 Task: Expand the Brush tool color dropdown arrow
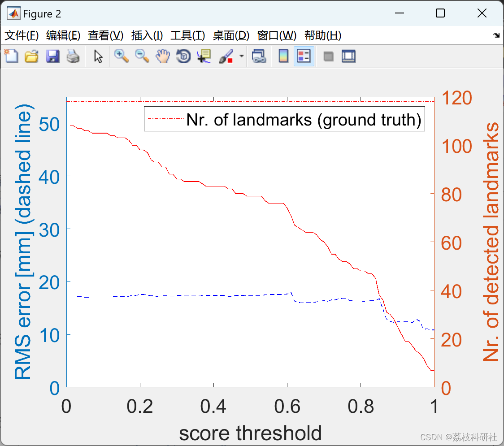[242, 56]
